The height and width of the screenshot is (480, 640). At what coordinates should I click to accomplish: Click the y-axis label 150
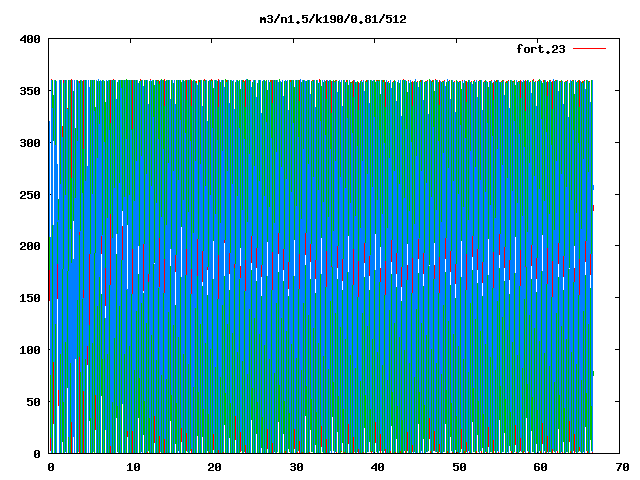click(x=30, y=298)
